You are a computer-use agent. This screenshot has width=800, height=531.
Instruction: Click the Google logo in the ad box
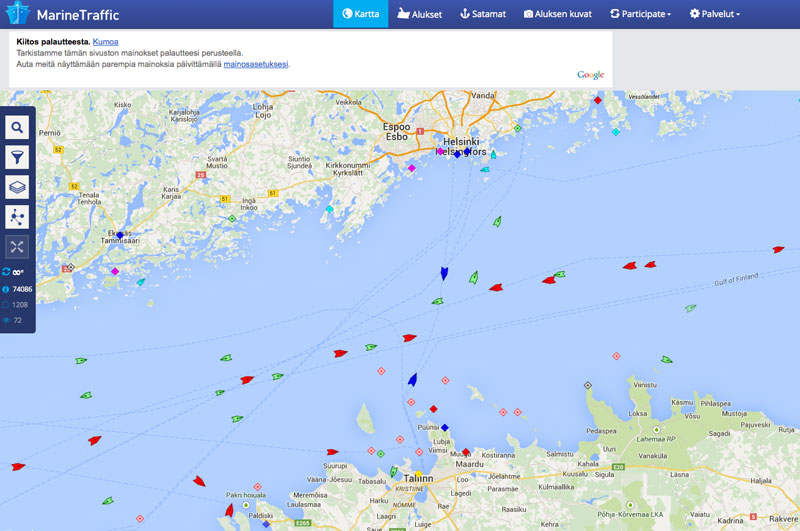[x=590, y=75]
